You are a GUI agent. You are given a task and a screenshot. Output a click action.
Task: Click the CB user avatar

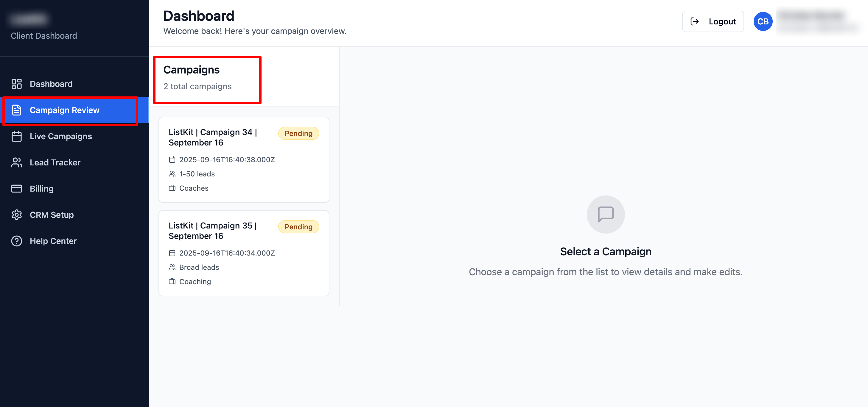coord(763,21)
